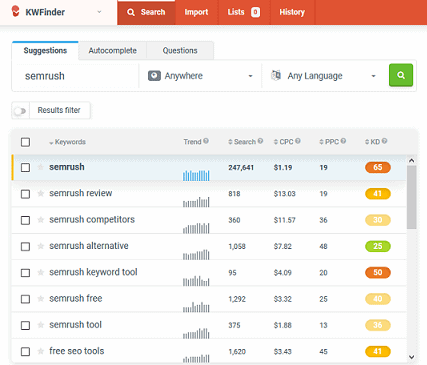Star the free seo tools keyword
Image resolution: width=427 pixels, height=365 pixels.
[41, 351]
